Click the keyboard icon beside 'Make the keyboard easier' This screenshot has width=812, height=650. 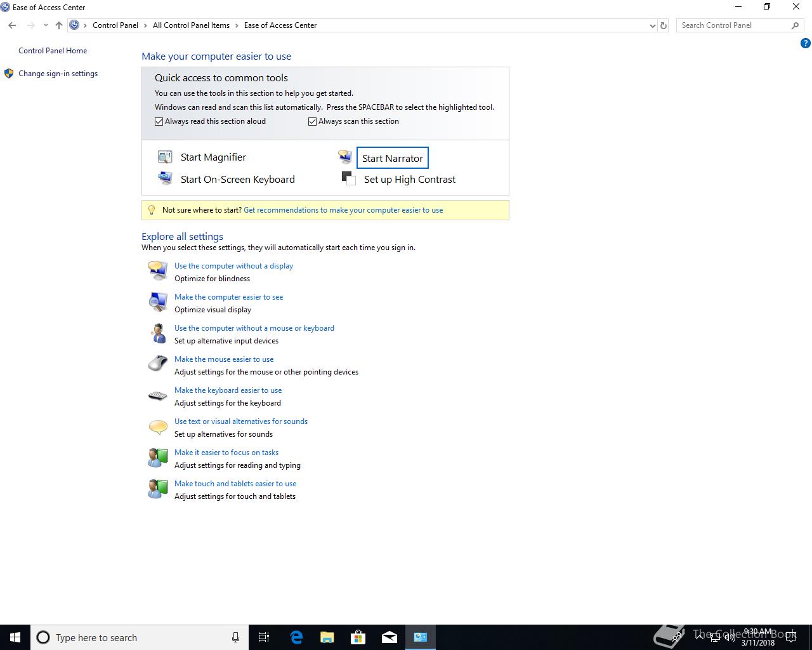tap(157, 396)
